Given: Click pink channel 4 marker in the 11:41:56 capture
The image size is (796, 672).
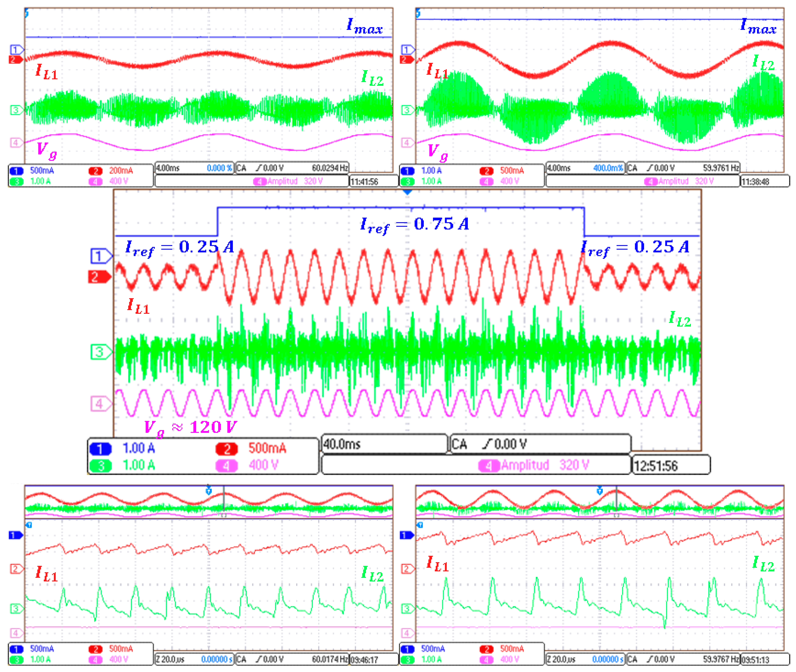Looking at the screenshot, I should click(17, 142).
